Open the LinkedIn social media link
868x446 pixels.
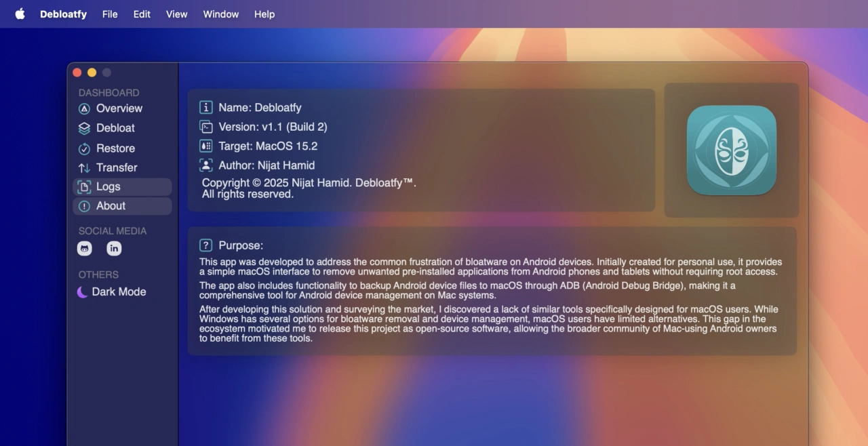point(114,249)
